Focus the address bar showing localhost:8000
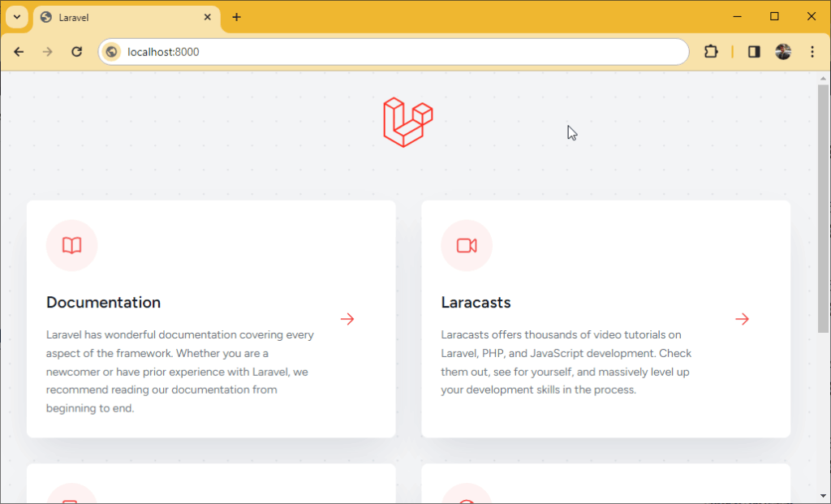The width and height of the screenshot is (831, 504). click(394, 52)
